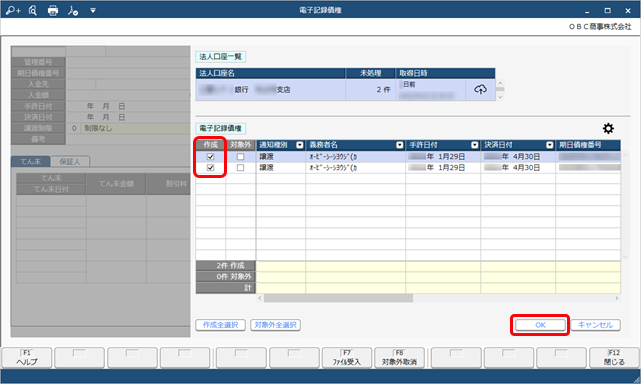The width and height of the screenshot is (641, 384).
Task: Click the 取得日時 column header
Action: pyautogui.click(x=445, y=73)
